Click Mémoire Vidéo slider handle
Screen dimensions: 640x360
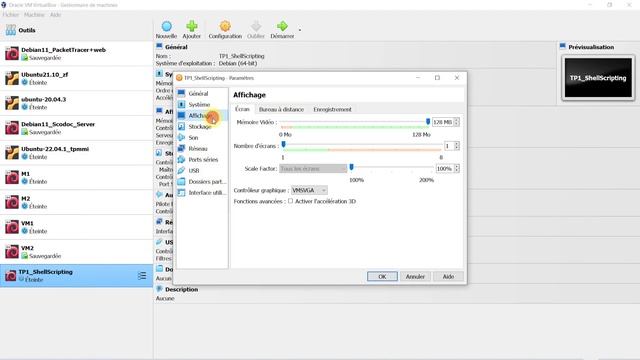(x=428, y=122)
